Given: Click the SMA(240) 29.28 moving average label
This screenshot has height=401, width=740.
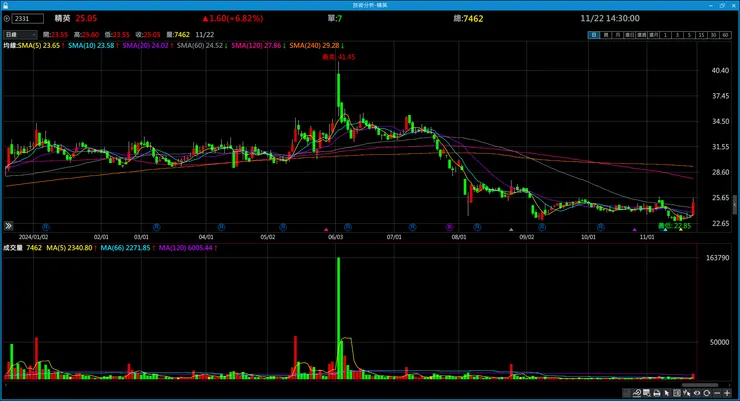Looking at the screenshot, I should point(314,46).
